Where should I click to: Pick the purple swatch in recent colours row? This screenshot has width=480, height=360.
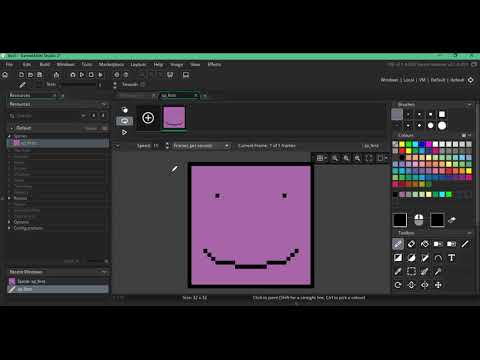point(402,194)
